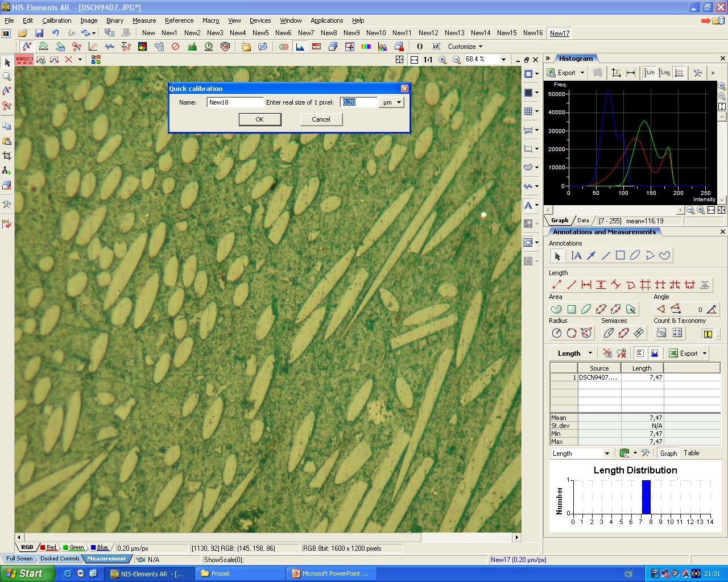Click the New5 optical configuration button
Image resolution: width=728 pixels, height=582 pixels.
(260, 33)
